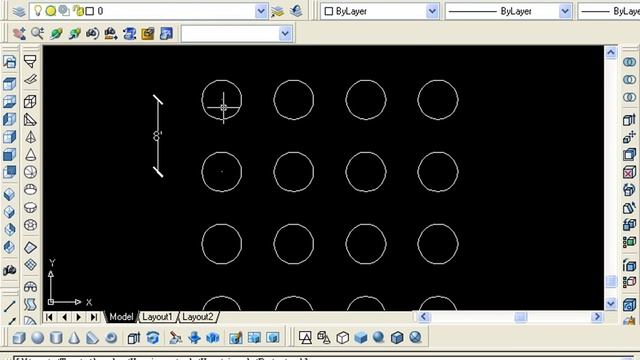
Task: Select the Back view cube icon
Action: (x=9, y=172)
